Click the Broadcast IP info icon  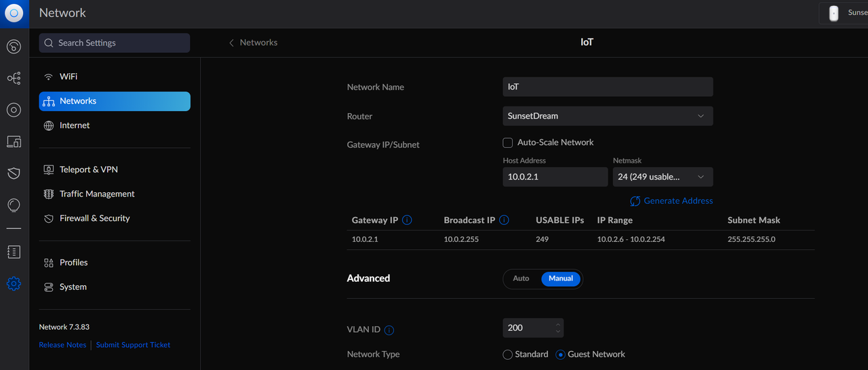504,220
